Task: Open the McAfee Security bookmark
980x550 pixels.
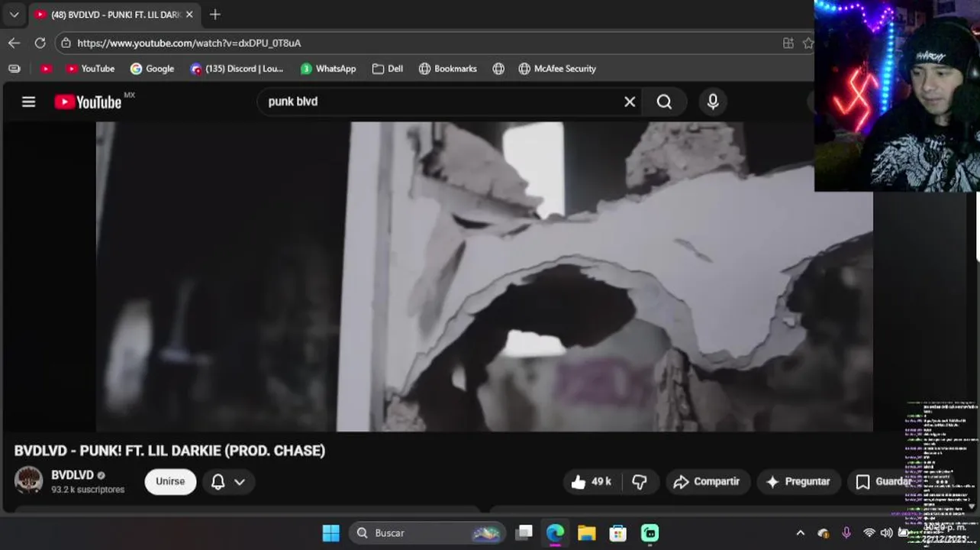Action: [557, 69]
